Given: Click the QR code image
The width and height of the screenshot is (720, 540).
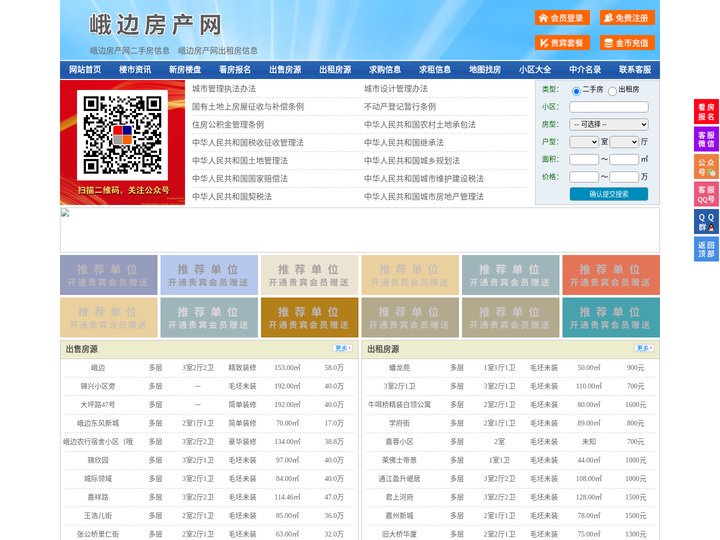Looking at the screenshot, I should click(x=123, y=135).
